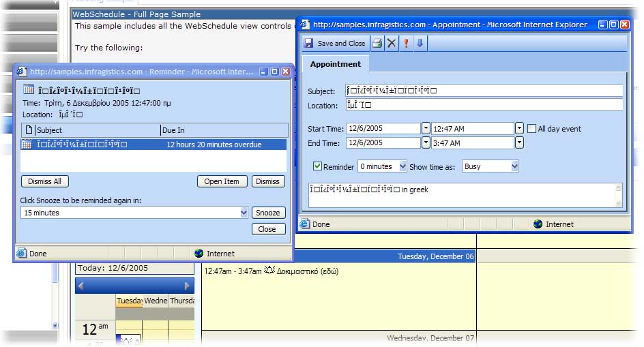Minimize the Appointment window
The image size is (644, 347).
(x=602, y=25)
